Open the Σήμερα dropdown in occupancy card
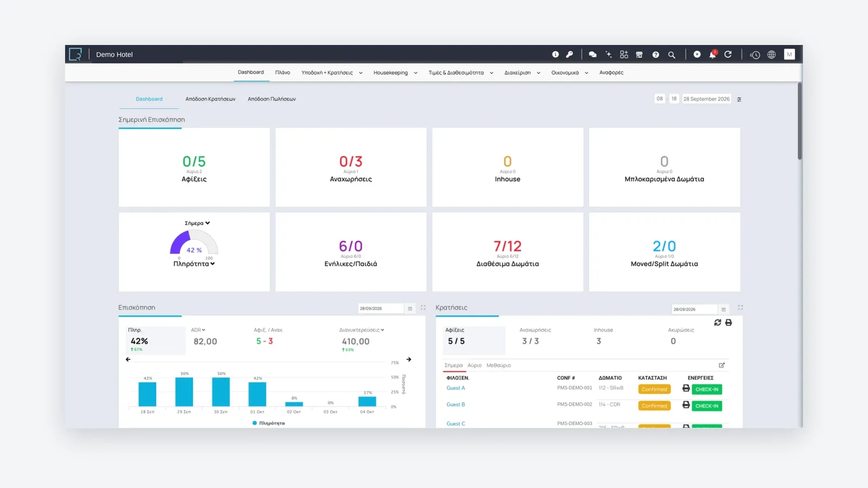This screenshot has height=488, width=868. tap(197, 223)
